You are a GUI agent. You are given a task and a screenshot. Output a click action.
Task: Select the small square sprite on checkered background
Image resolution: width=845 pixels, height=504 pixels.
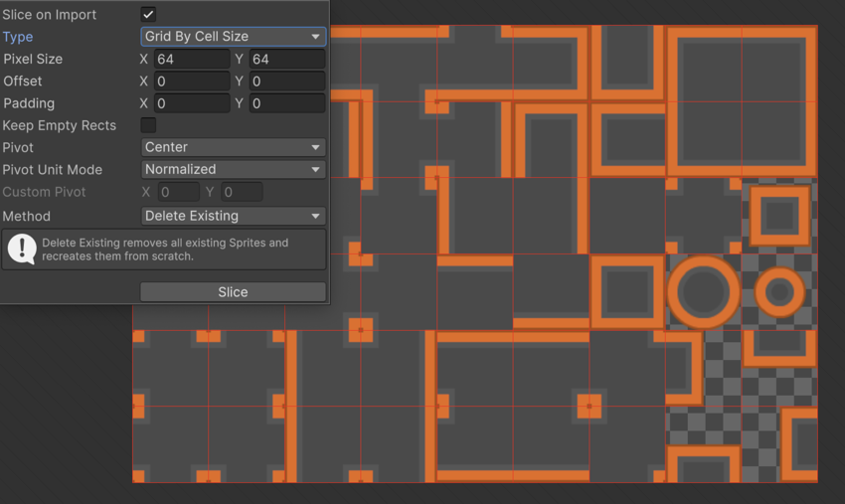point(779,216)
